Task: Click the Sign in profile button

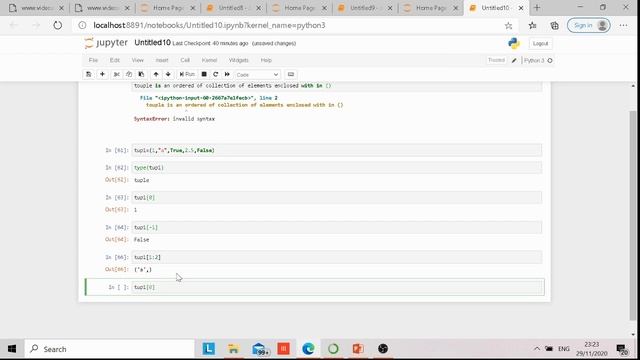Action: (589, 25)
